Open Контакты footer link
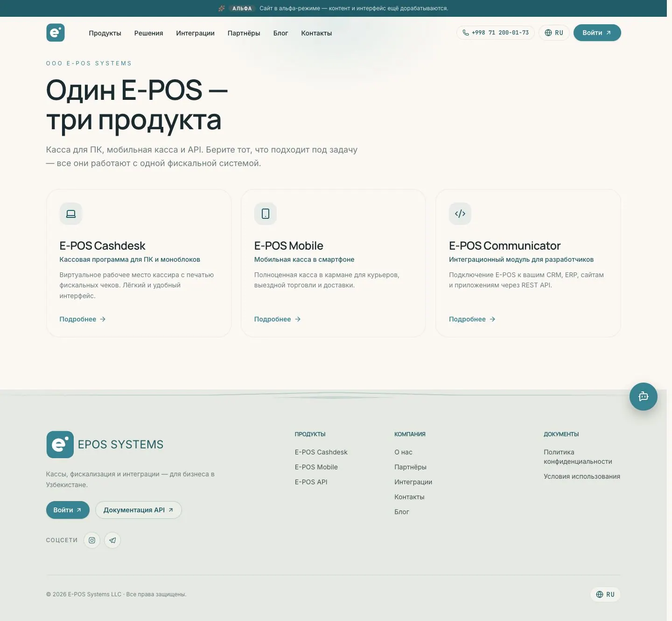 pyautogui.click(x=409, y=497)
